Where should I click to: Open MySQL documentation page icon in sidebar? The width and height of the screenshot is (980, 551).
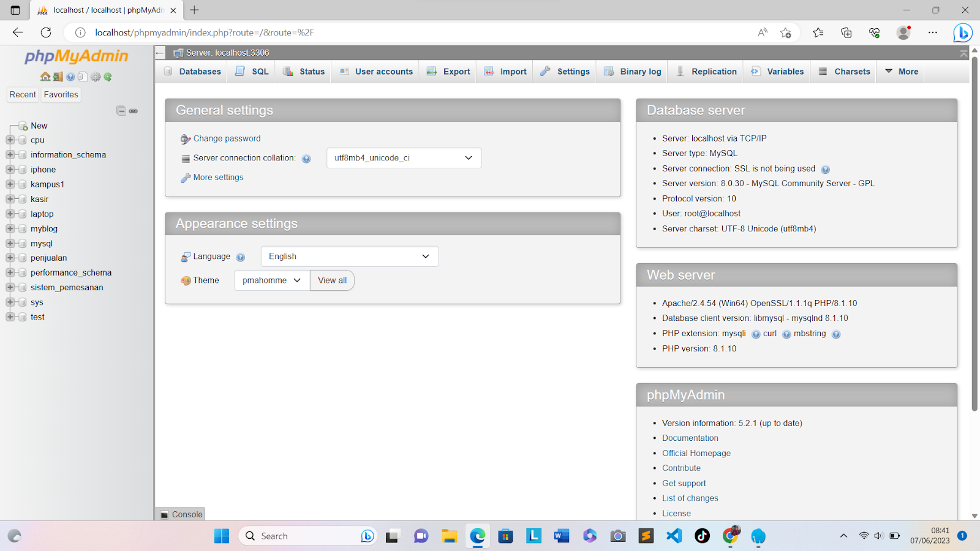pos(83,77)
